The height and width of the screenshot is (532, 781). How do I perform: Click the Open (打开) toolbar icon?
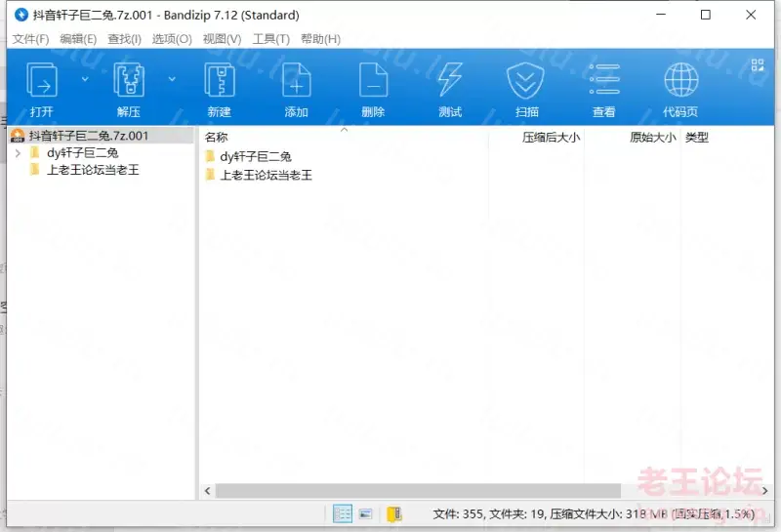[42, 80]
